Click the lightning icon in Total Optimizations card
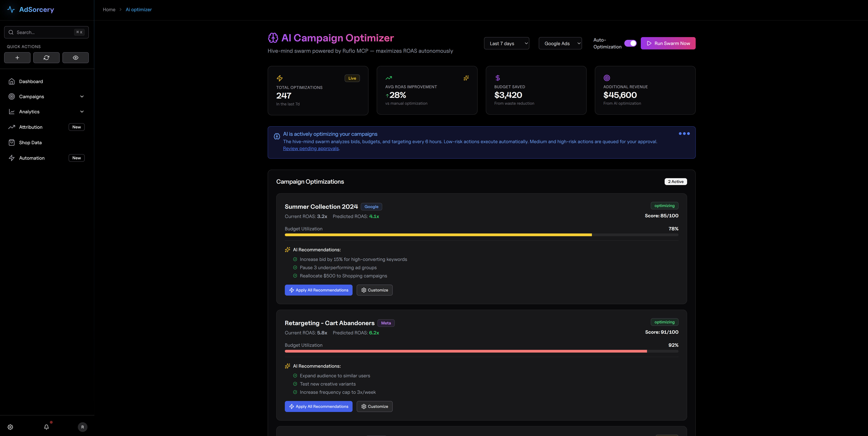 pyautogui.click(x=280, y=78)
